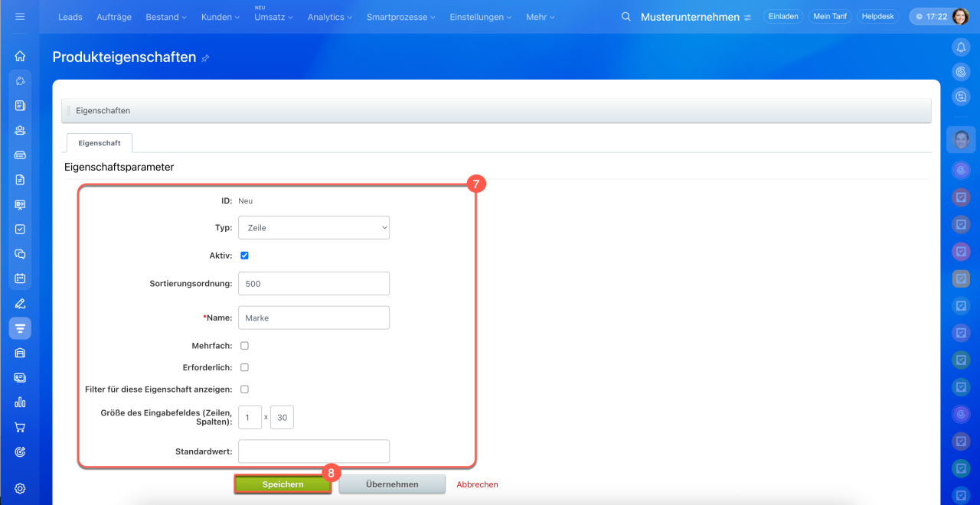
Task: Open the chat bubbles icon in the sidebar
Action: (x=20, y=254)
